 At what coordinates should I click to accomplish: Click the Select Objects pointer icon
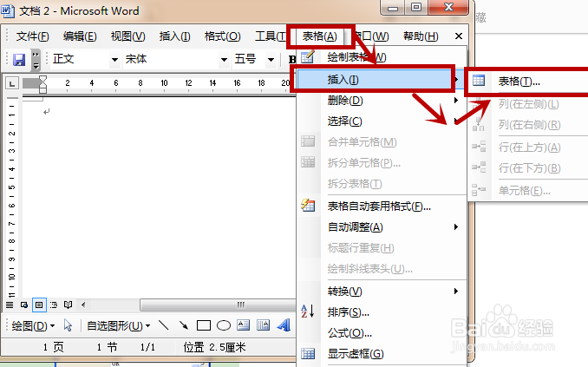(x=68, y=325)
